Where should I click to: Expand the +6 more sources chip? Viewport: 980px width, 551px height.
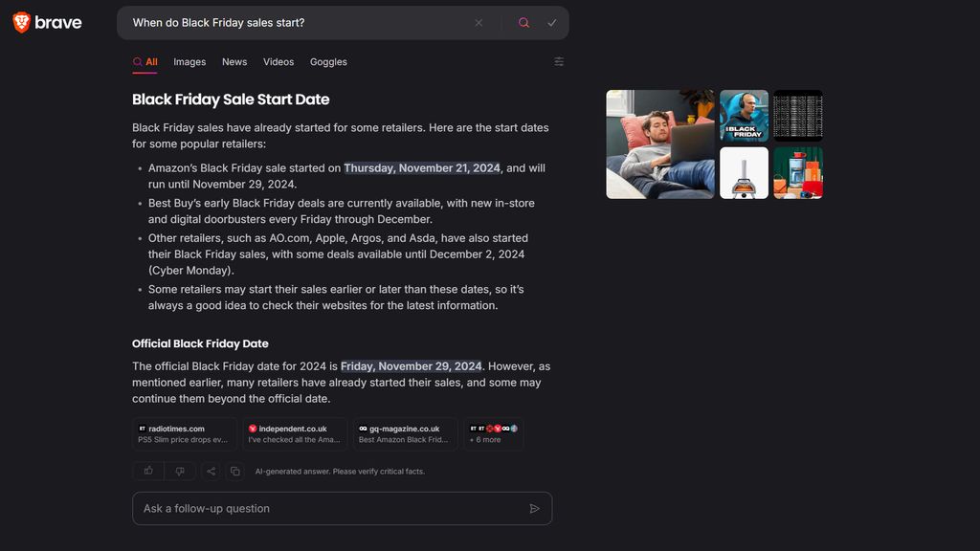[x=493, y=433]
